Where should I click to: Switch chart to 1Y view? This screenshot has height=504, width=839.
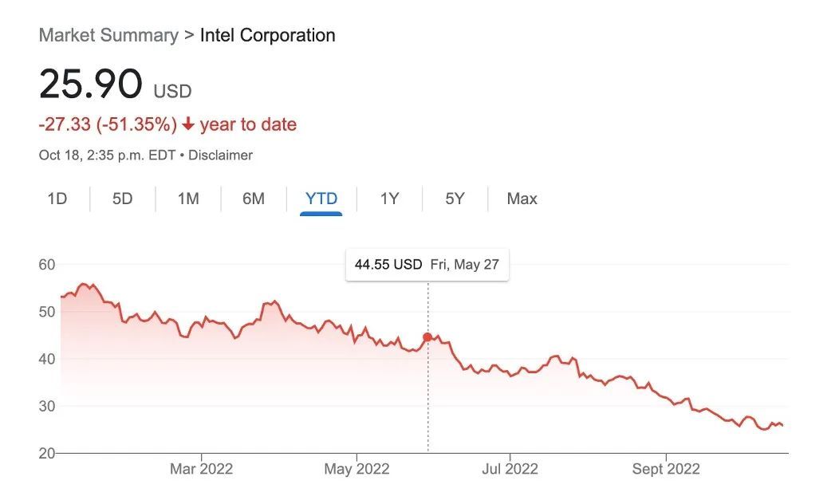coord(389,199)
